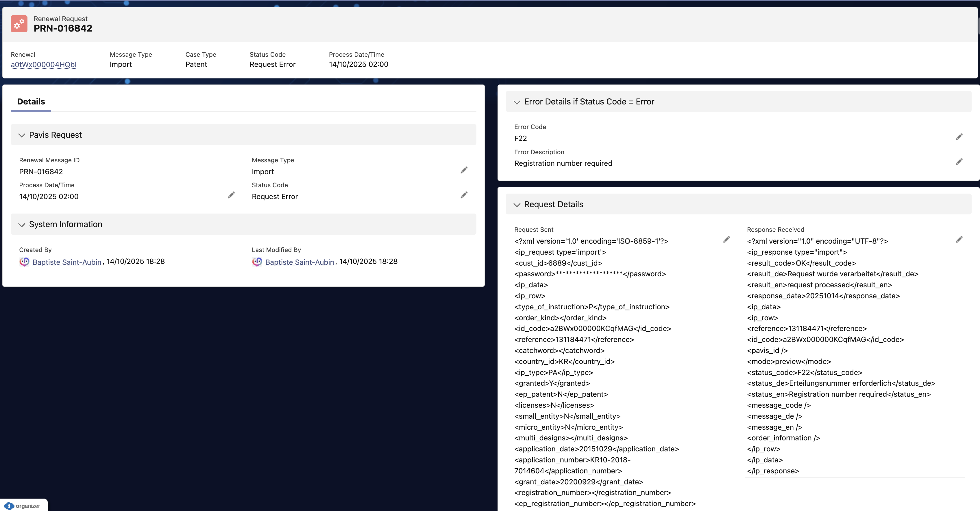Image resolution: width=980 pixels, height=511 pixels.
Task: Click pencil icon next to Status Code field
Action: point(464,195)
